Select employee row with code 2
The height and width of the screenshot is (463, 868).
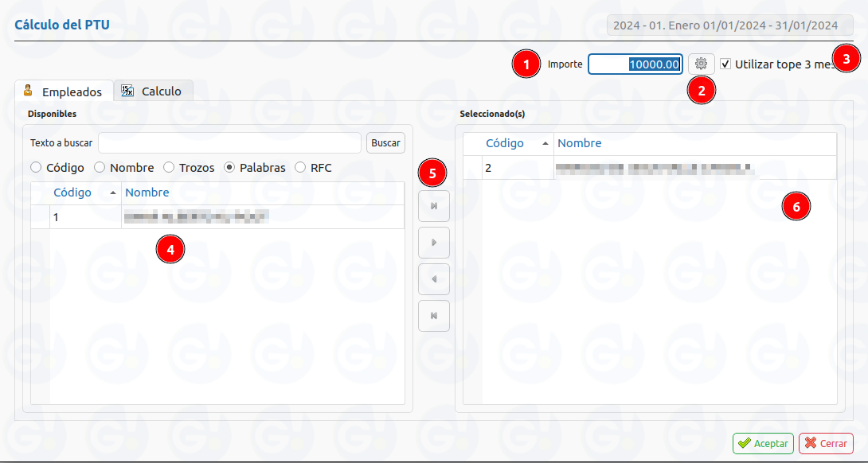pos(650,168)
